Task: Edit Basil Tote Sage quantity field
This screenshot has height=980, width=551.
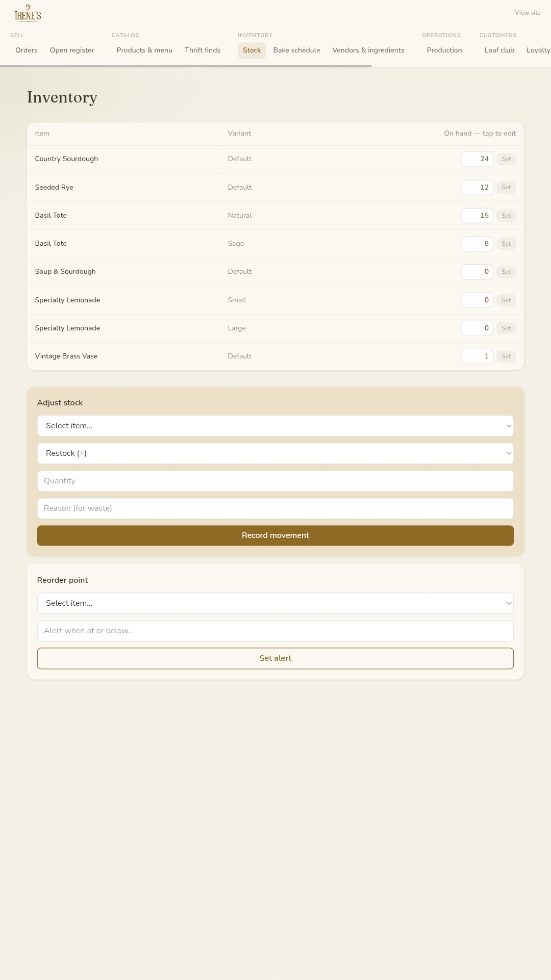Action: (x=477, y=244)
